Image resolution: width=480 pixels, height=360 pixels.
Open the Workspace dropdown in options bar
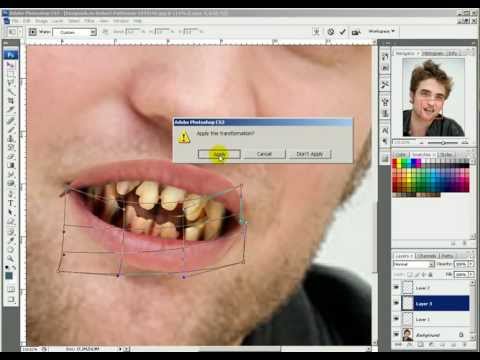[x=382, y=31]
